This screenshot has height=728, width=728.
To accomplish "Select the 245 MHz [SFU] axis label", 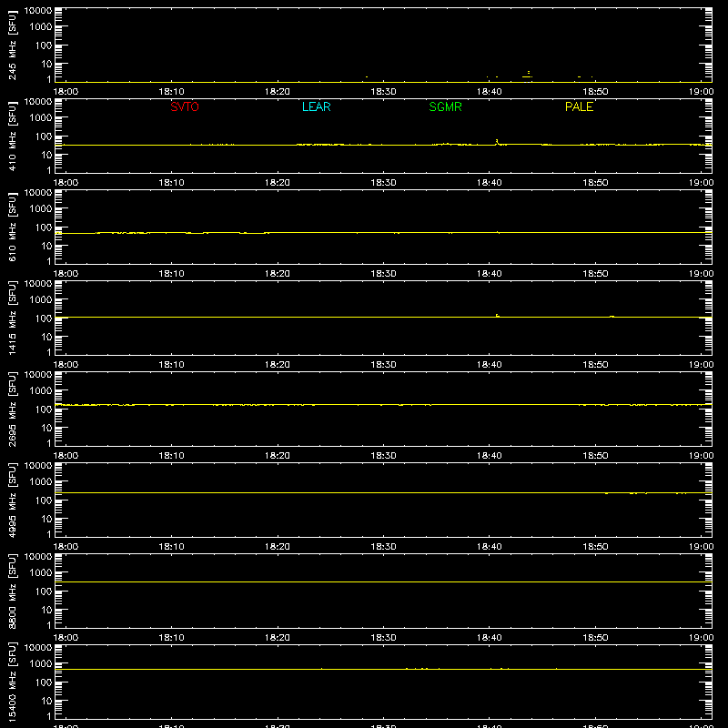I will (12, 45).
